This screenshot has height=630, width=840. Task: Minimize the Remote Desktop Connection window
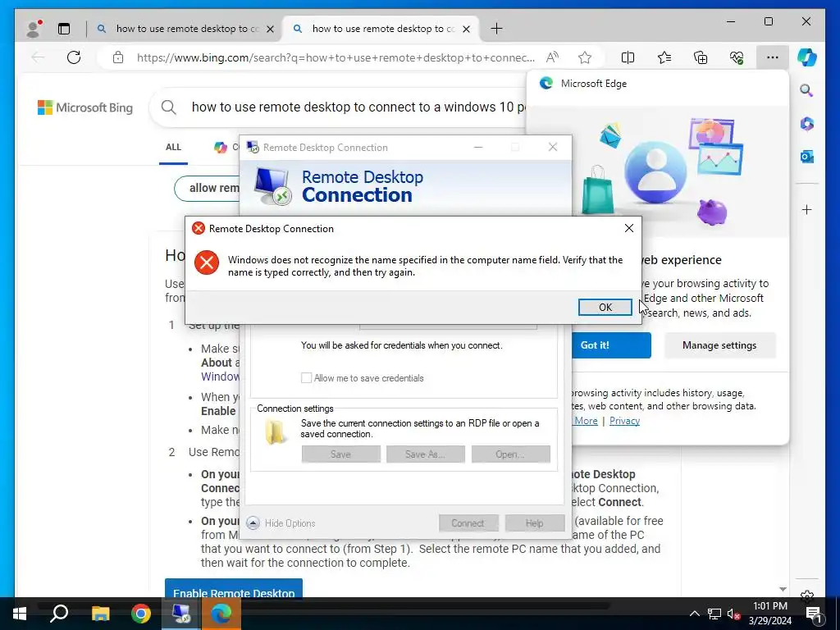[478, 148]
